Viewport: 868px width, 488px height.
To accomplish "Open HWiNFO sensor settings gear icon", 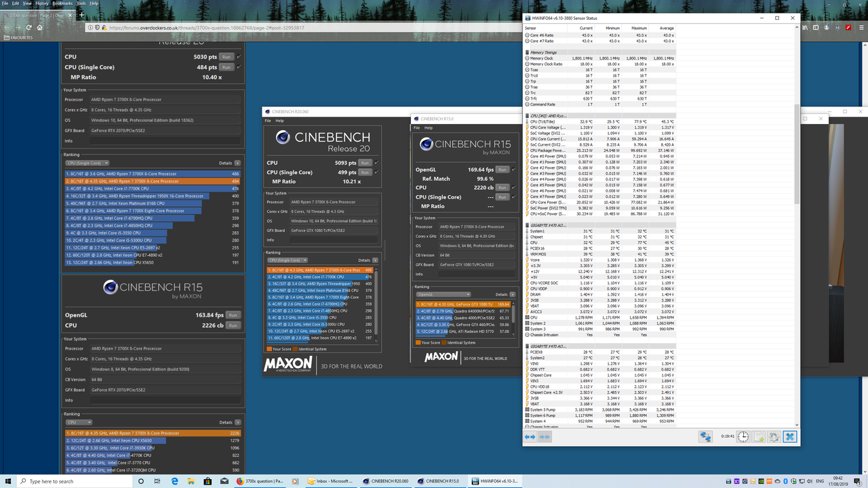I will point(774,437).
